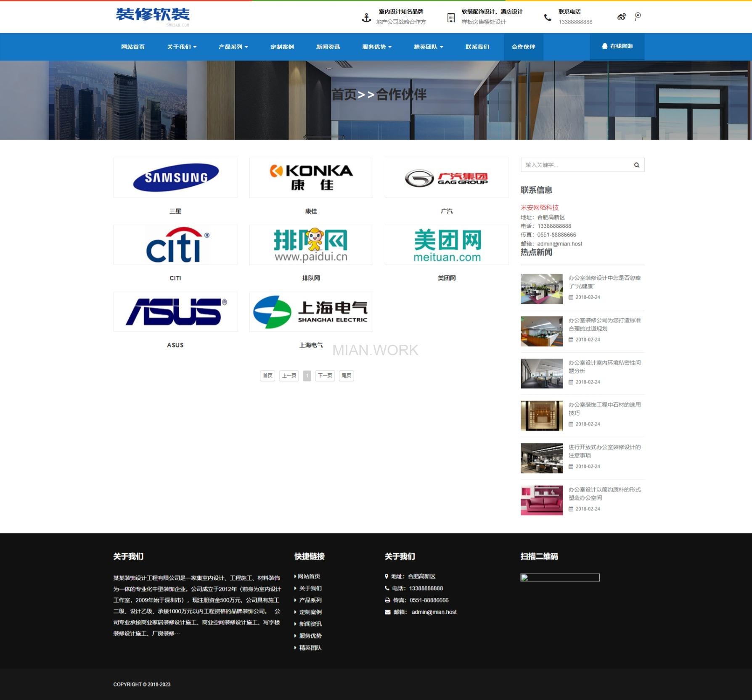Open 联系我们 navigation item
This screenshot has width=752, height=700.
[x=477, y=47]
